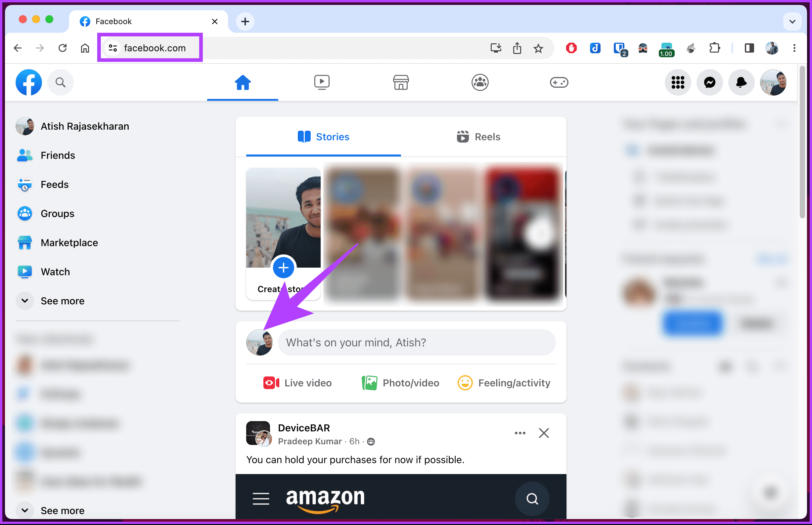This screenshot has width=812, height=525.
Task: Click profile avatar beside post composer
Action: tap(259, 342)
